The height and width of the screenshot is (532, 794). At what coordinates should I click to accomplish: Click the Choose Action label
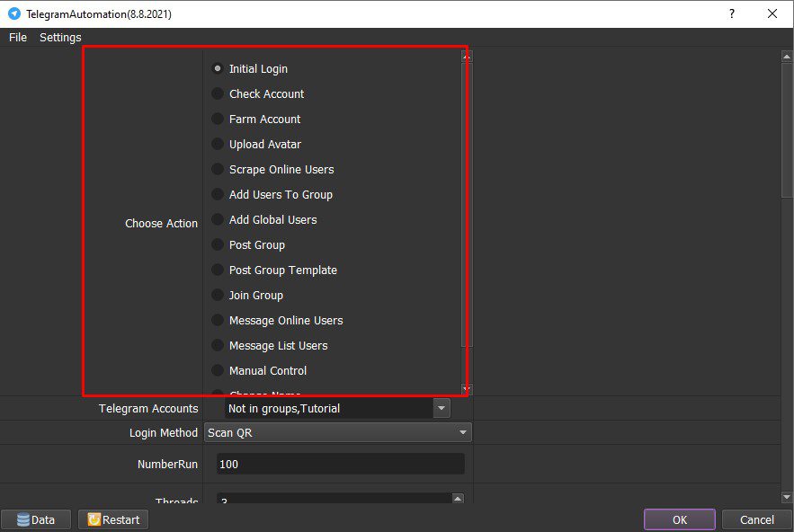click(x=162, y=224)
